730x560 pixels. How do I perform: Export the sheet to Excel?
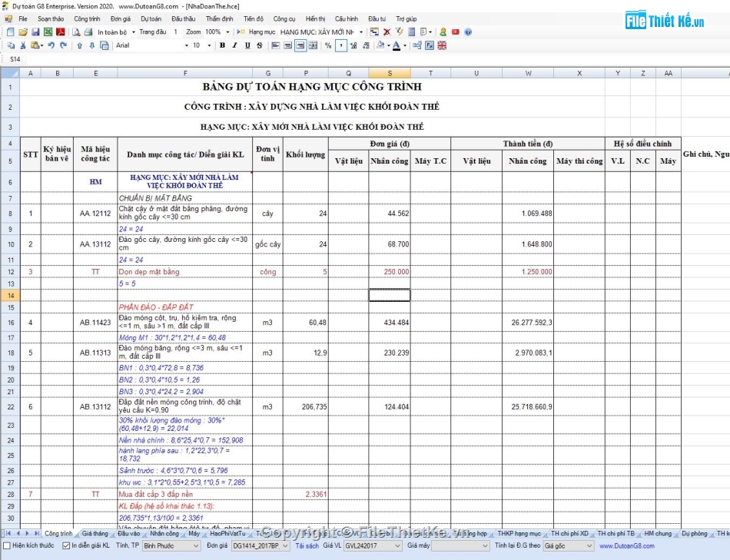[x=48, y=32]
